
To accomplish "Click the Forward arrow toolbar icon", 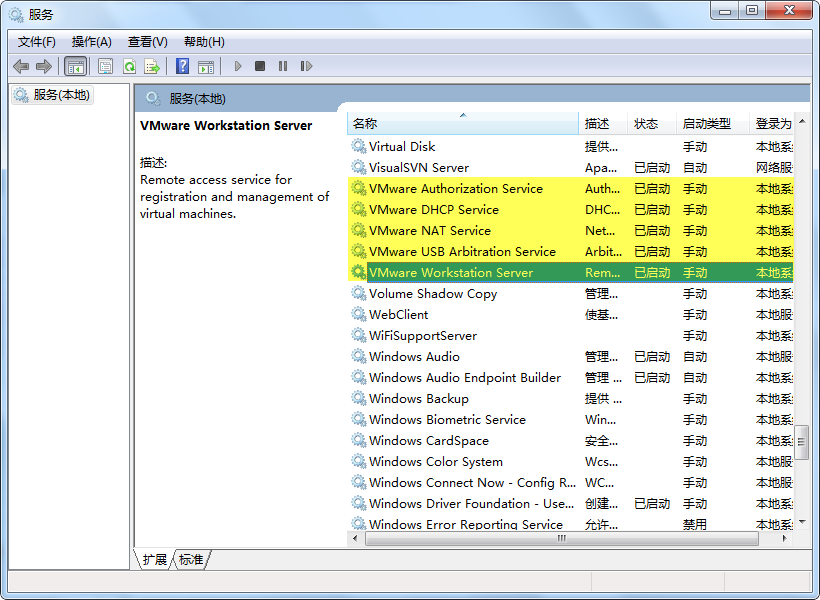I will (x=44, y=66).
